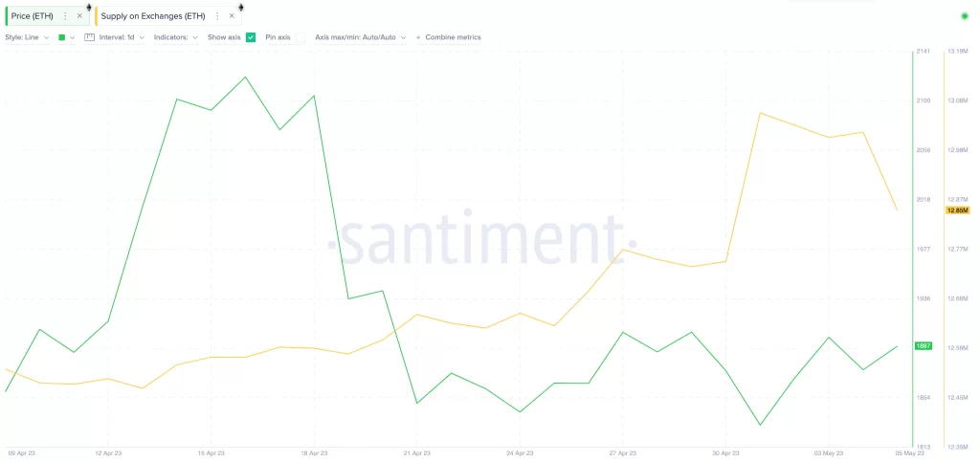
Task: Open Price (ETH) three-dot options menu
Action: 65,16
